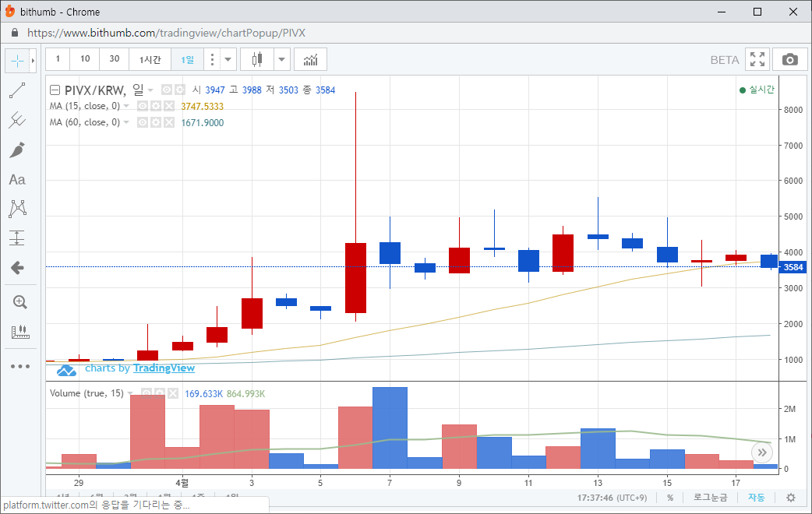
Task: Select the trend line drawing tool
Action: [17, 90]
